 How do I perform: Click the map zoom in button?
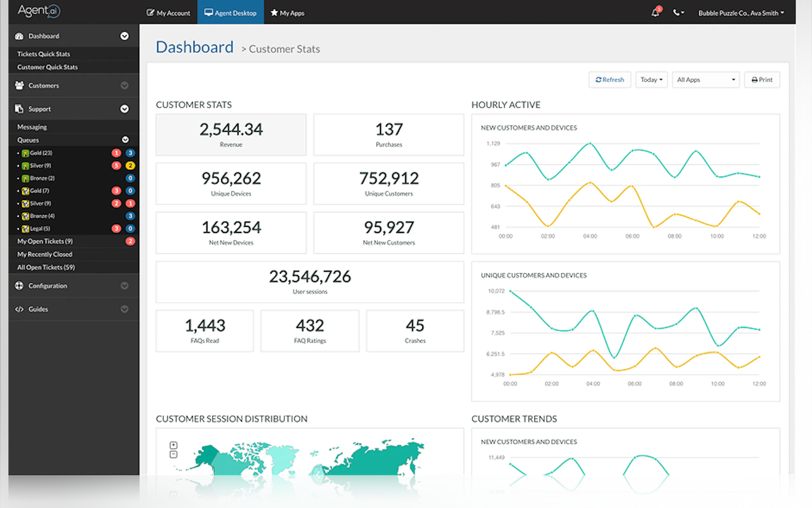coord(173,445)
